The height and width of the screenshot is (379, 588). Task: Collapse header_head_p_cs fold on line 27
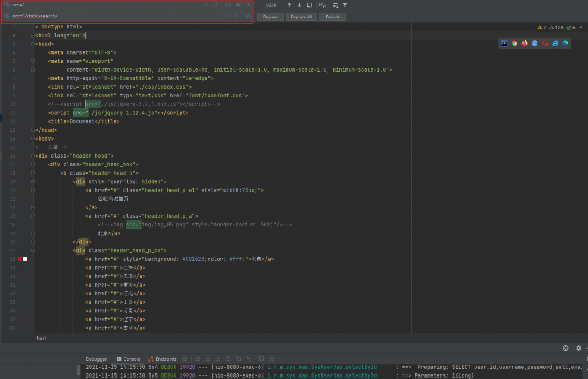click(33, 250)
